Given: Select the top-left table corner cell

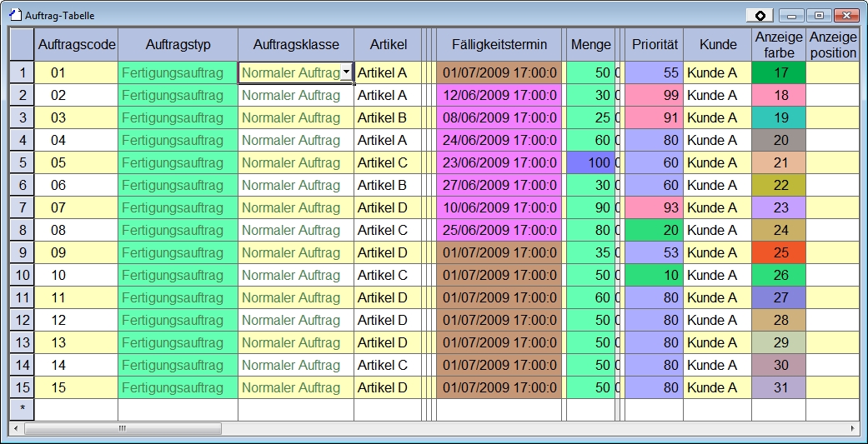Looking at the screenshot, I should pos(22,44).
